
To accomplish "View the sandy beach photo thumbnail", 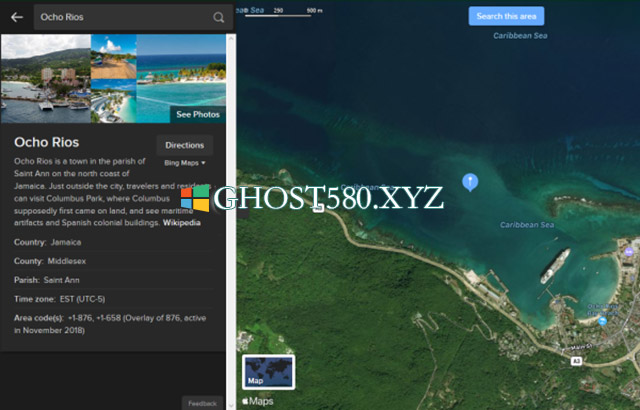I will pos(113,57).
